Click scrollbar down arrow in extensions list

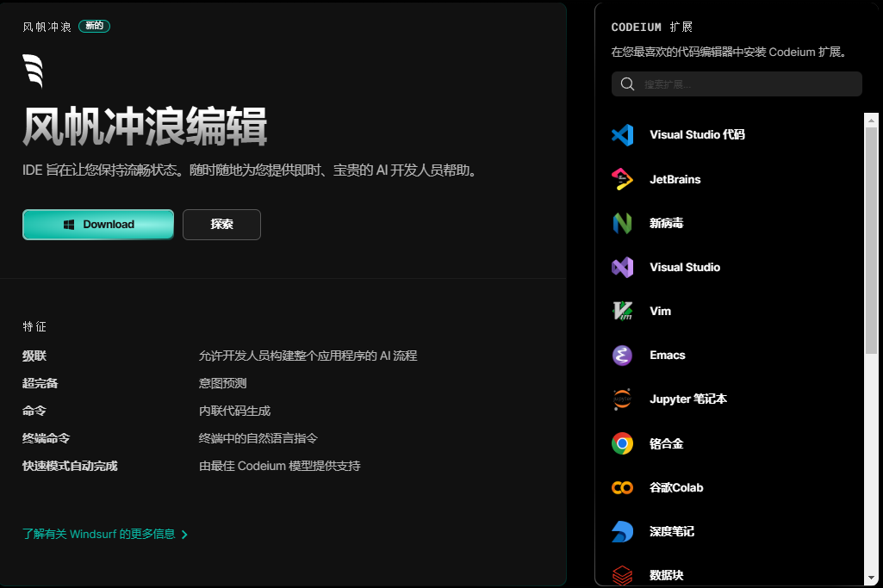(871, 578)
